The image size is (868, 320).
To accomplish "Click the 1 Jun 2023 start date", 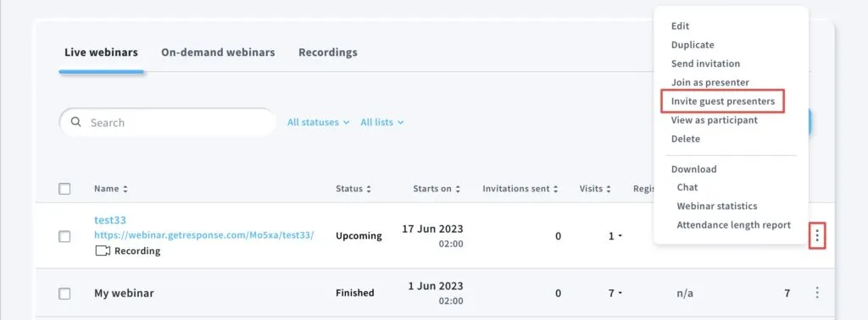I will (436, 286).
